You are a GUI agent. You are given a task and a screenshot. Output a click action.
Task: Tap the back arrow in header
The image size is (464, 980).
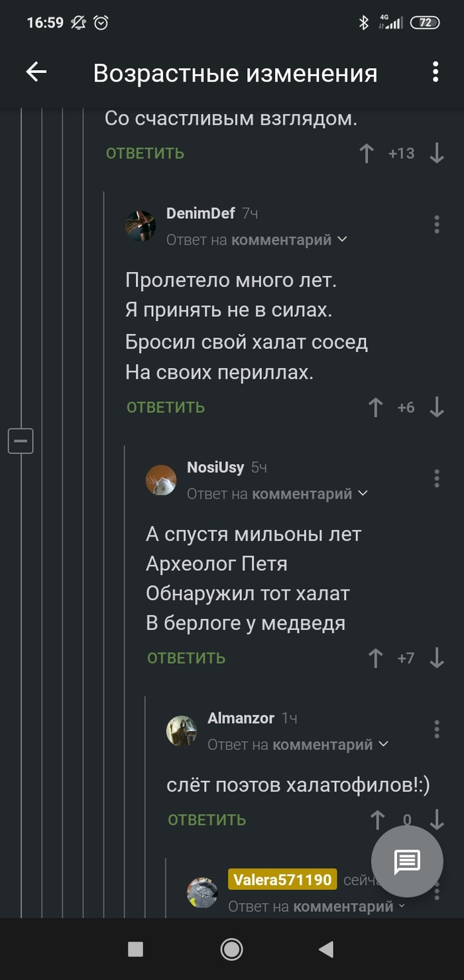click(x=36, y=72)
